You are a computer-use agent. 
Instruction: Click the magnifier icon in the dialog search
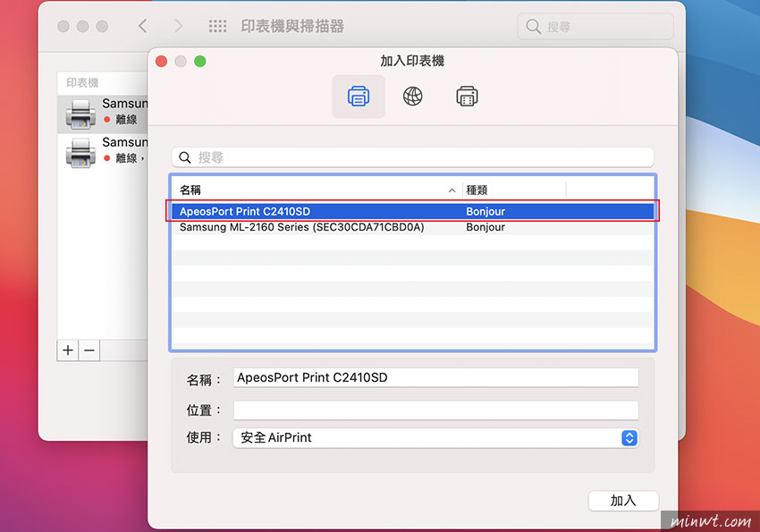pyautogui.click(x=185, y=157)
